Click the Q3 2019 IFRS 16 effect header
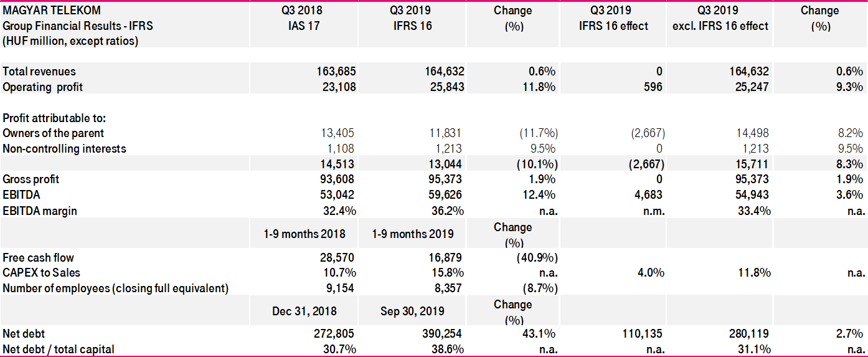This screenshot has height=357, width=868. tap(613, 18)
